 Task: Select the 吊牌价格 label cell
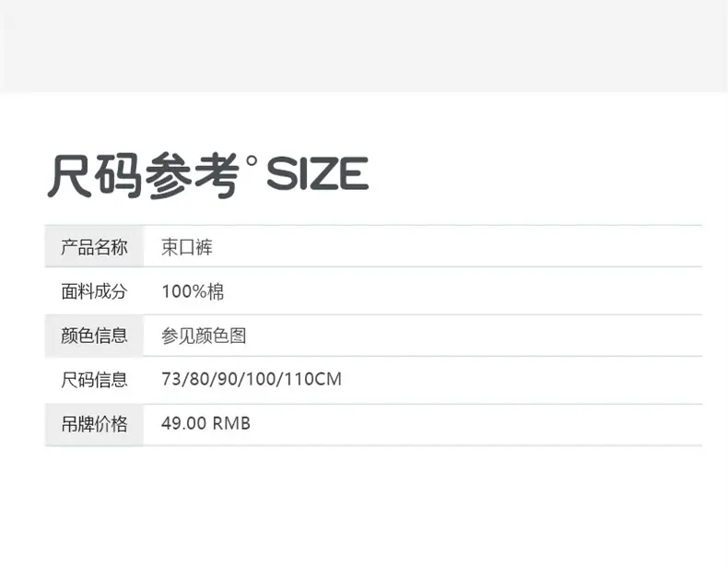94,424
